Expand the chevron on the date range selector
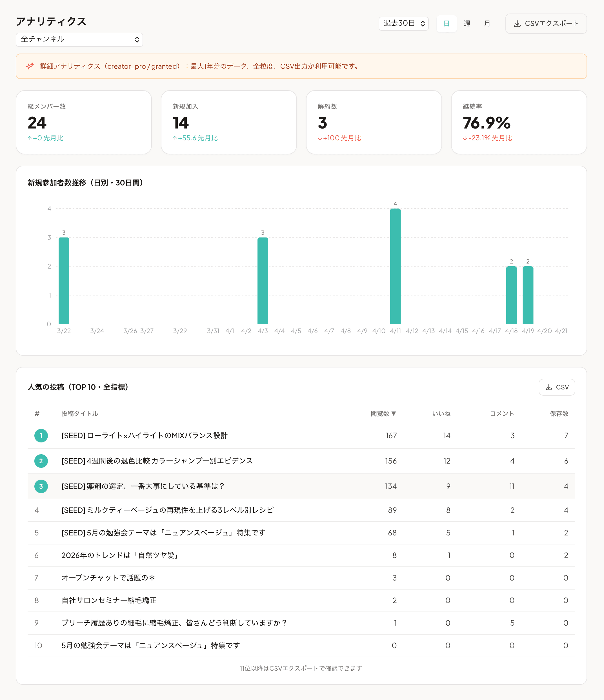The width and height of the screenshot is (604, 700). 423,23
